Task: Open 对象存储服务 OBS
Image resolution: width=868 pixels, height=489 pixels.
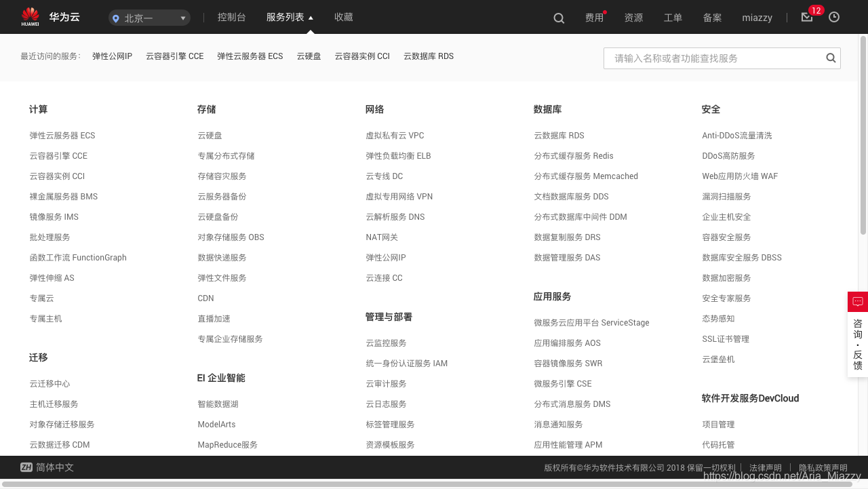Action: [x=231, y=237]
